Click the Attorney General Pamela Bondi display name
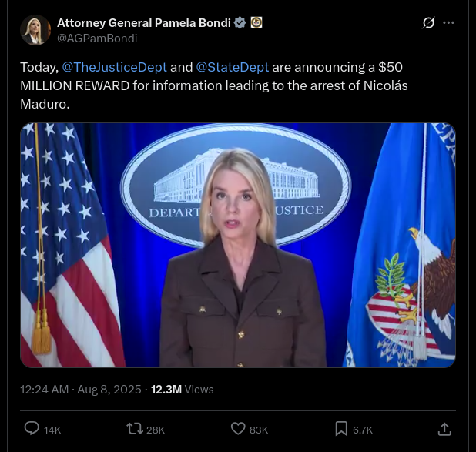This screenshot has height=452, width=476. 144,23
